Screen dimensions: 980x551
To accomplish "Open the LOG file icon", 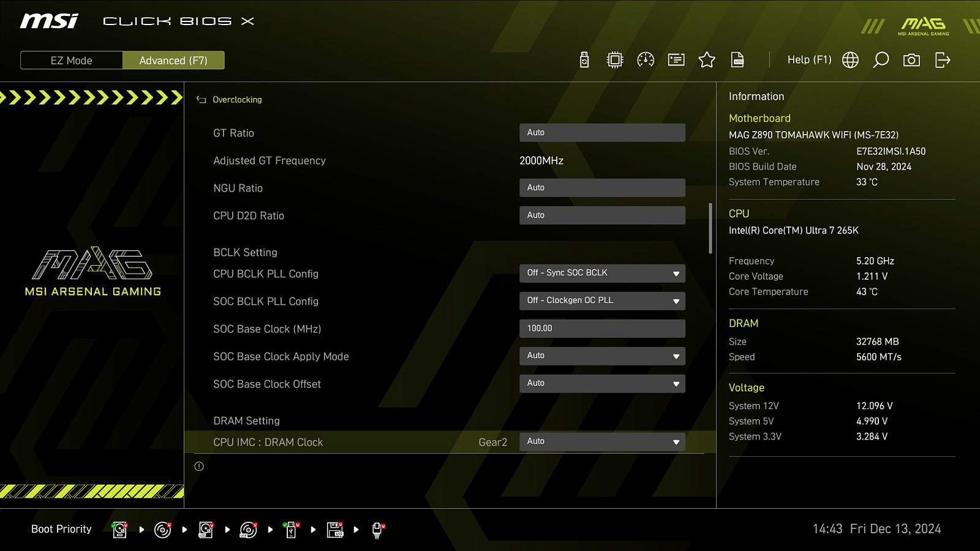I will click(737, 59).
